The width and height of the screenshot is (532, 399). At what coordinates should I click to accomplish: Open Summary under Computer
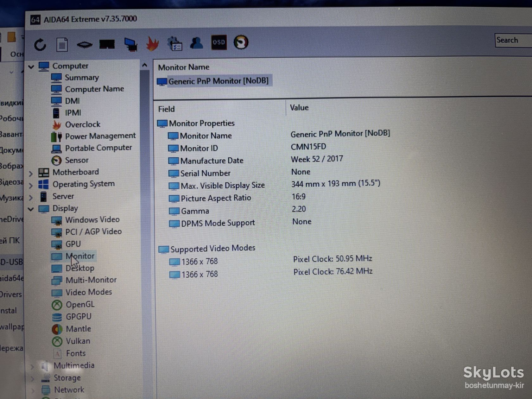tap(75, 78)
